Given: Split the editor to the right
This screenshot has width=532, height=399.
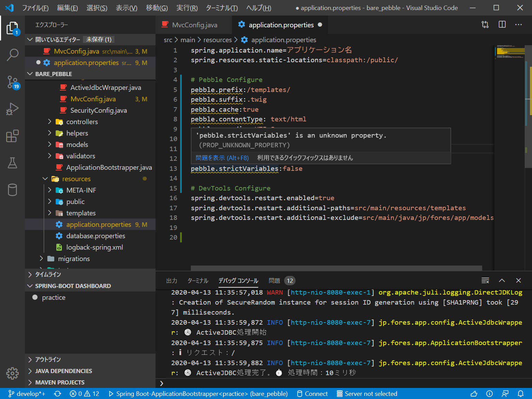Looking at the screenshot, I should click(x=502, y=25).
